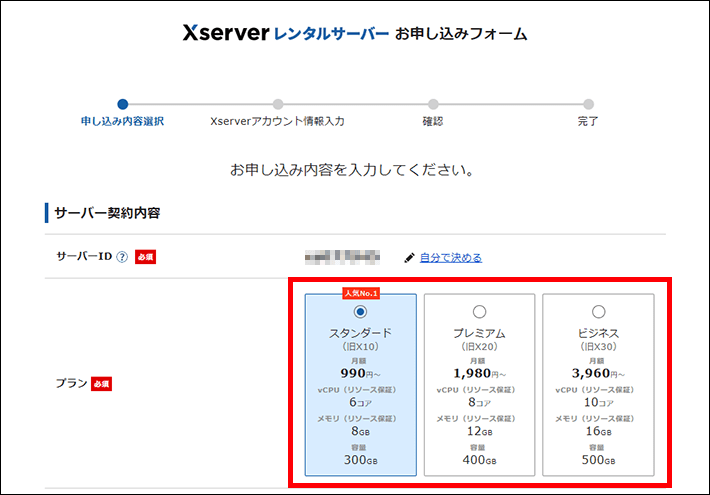
Task: Click the 500GB capacity value
Action: pyautogui.click(x=599, y=460)
